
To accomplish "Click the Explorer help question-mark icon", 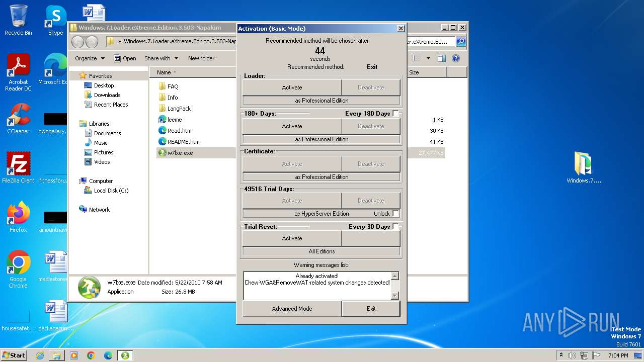I will (x=456, y=58).
